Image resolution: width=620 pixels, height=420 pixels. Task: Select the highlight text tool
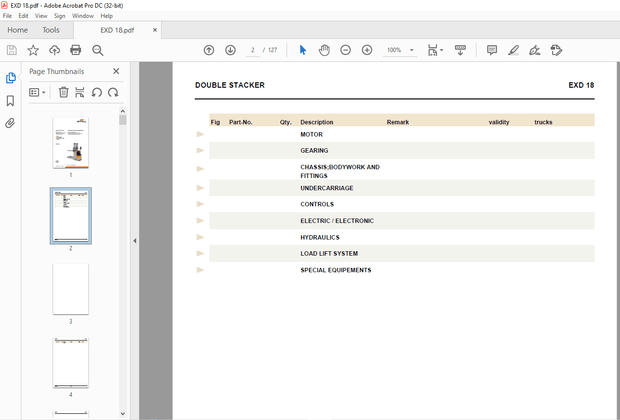(513, 50)
